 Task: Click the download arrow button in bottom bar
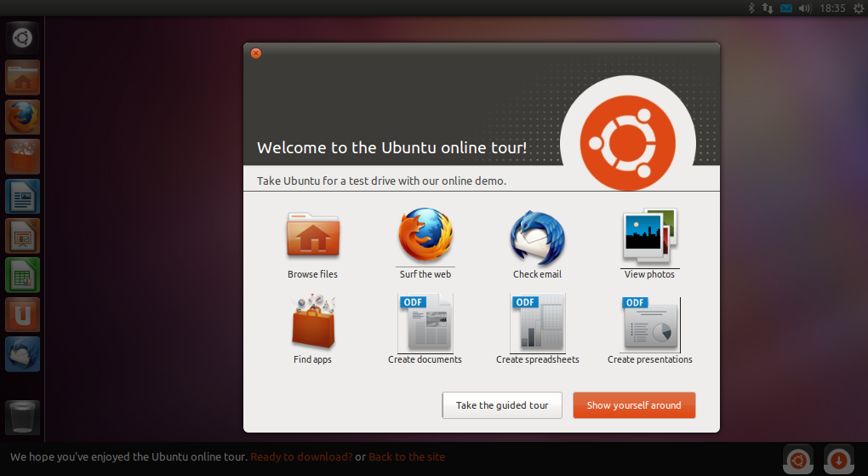coord(839,460)
